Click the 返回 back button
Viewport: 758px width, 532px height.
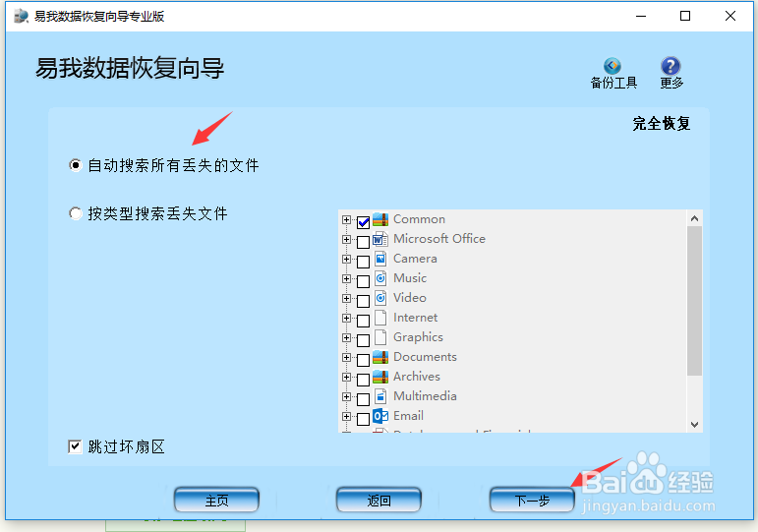[379, 500]
